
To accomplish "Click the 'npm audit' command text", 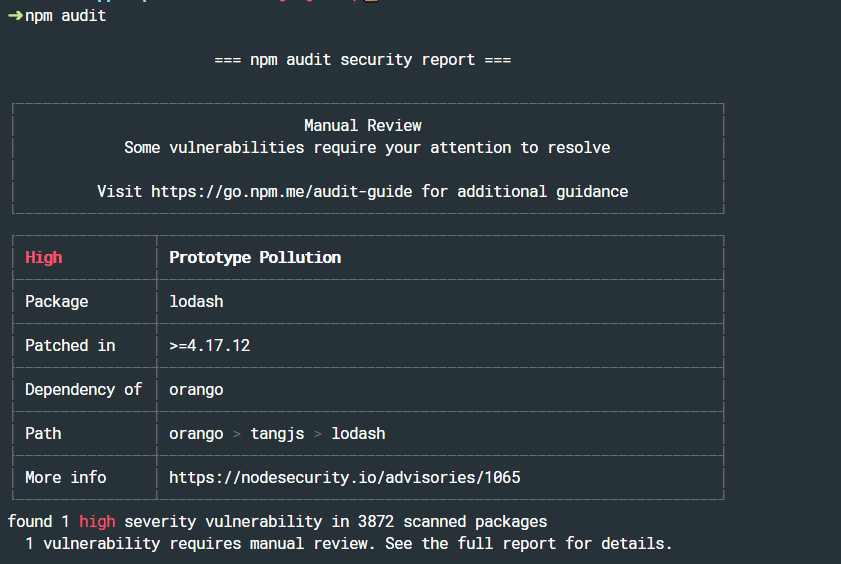I will click(x=65, y=16).
